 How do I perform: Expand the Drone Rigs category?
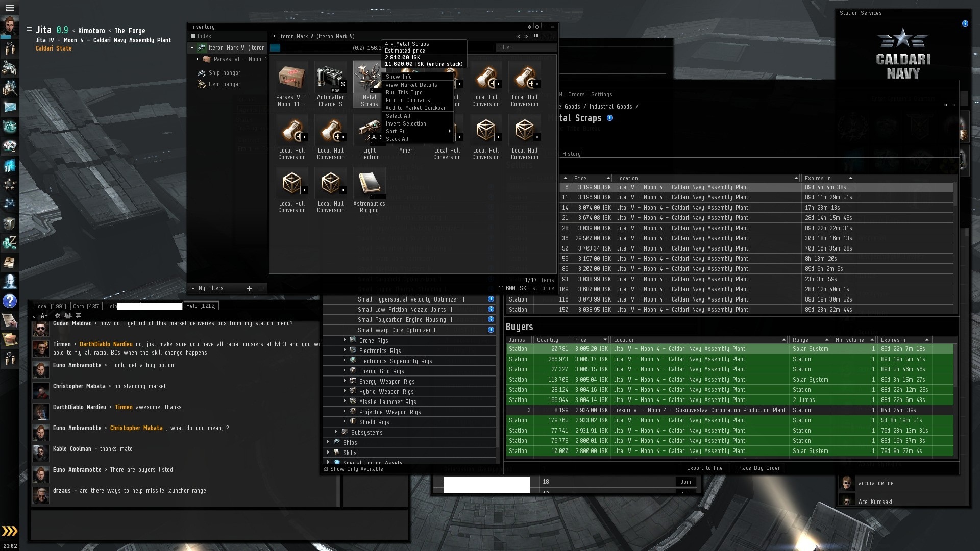pos(345,340)
